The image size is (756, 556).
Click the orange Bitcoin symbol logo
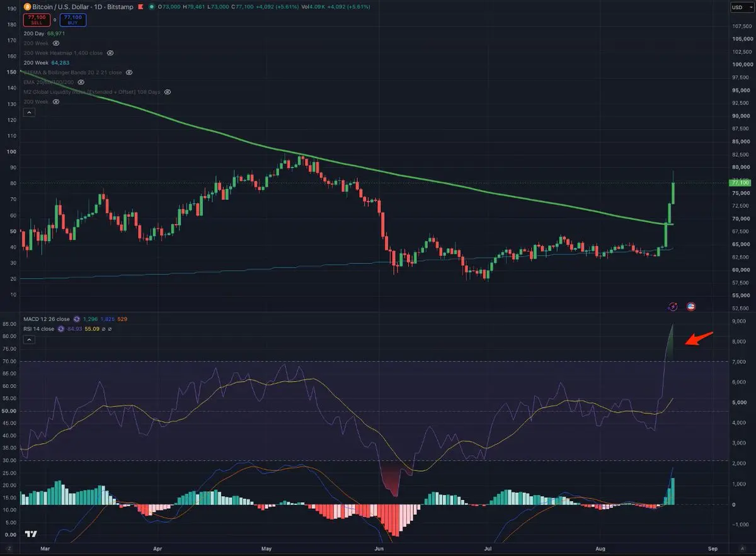(27, 6)
